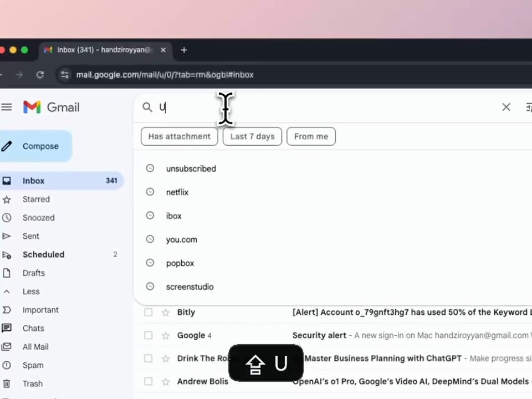The width and height of the screenshot is (532, 399).
Task: Click the browser reload icon
Action: (40, 75)
